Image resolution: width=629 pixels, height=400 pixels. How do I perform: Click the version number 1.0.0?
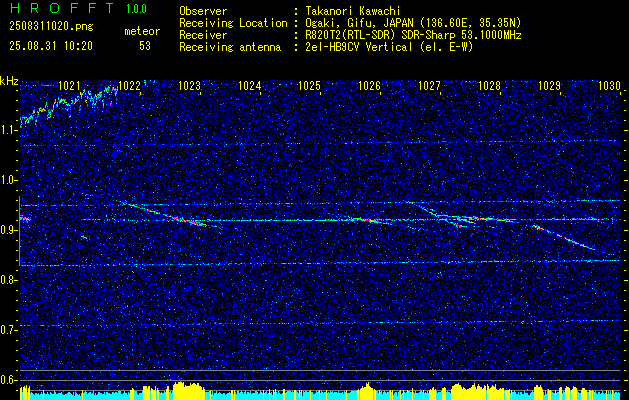[136, 8]
